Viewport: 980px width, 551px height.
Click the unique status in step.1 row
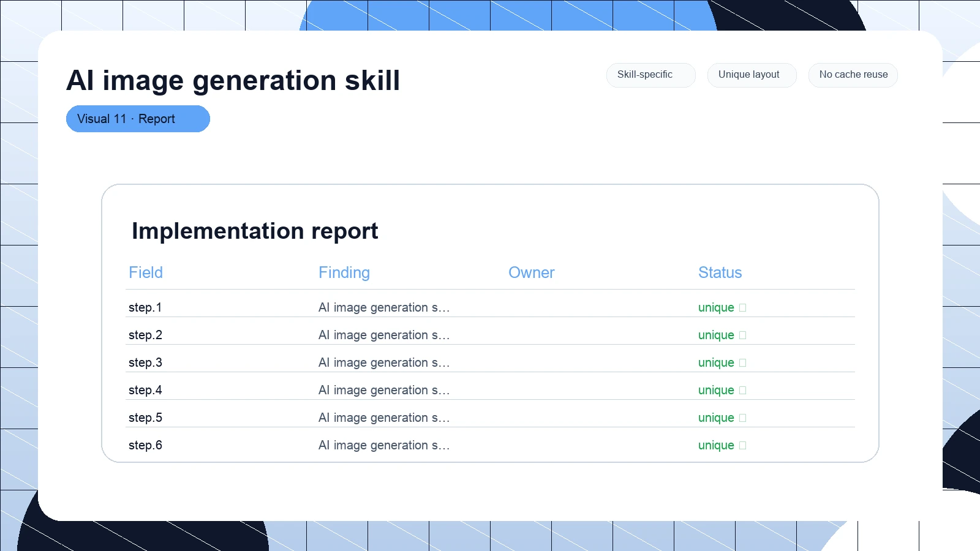[x=716, y=307]
